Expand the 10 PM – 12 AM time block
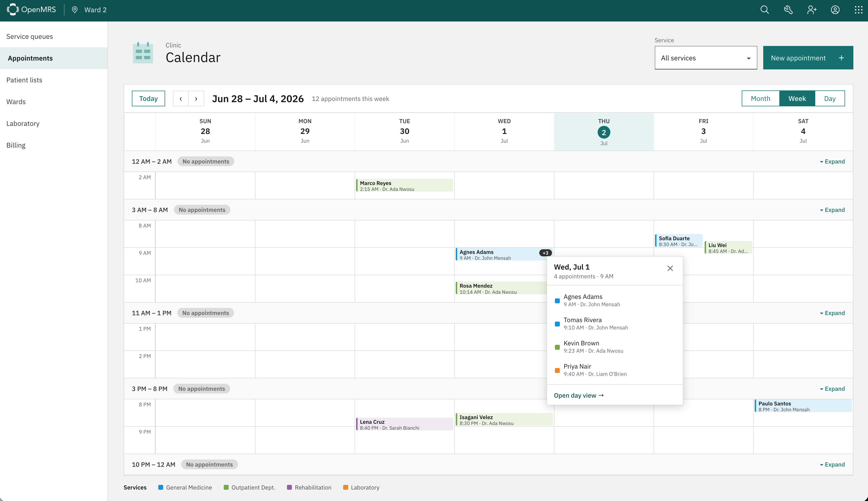868x501 pixels. point(832,465)
